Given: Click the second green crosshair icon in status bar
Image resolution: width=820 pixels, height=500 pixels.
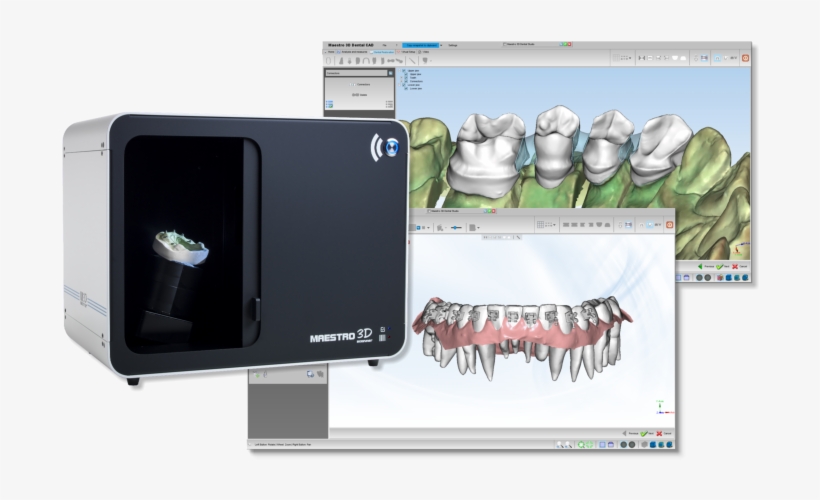Looking at the screenshot, I should coord(590,445).
